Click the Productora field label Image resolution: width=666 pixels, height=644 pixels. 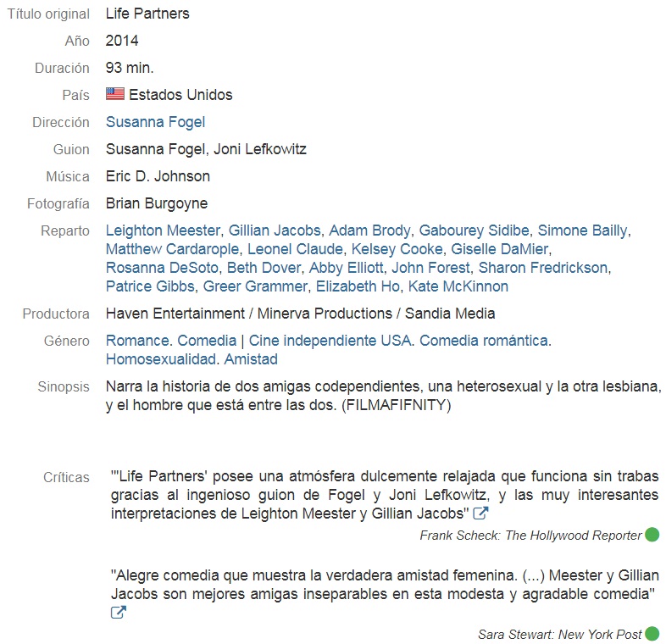[x=56, y=314]
